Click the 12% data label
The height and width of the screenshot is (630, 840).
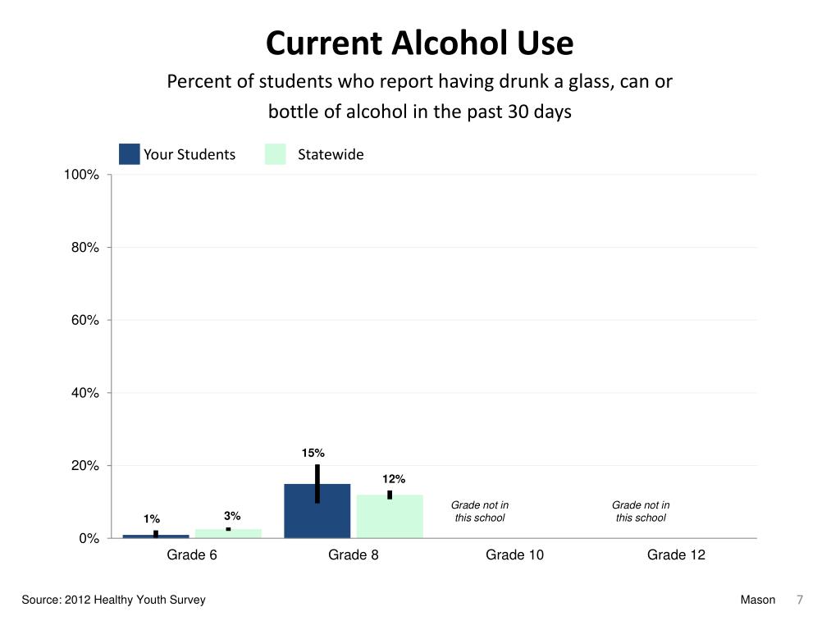[394, 479]
